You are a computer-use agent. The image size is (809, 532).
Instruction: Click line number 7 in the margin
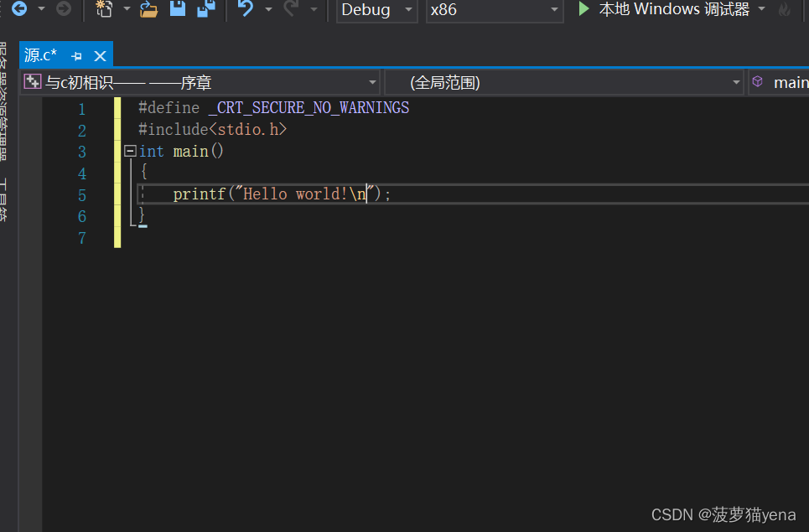(x=81, y=238)
